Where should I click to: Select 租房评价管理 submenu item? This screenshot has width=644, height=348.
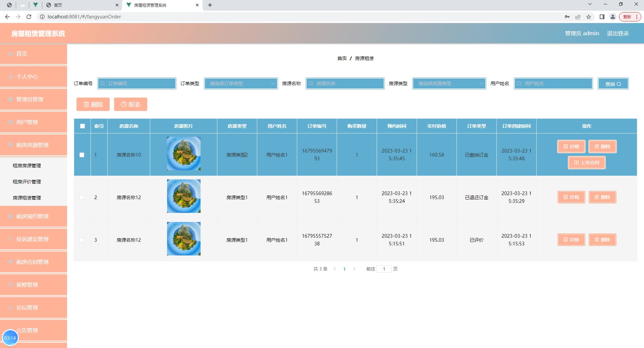(x=27, y=182)
